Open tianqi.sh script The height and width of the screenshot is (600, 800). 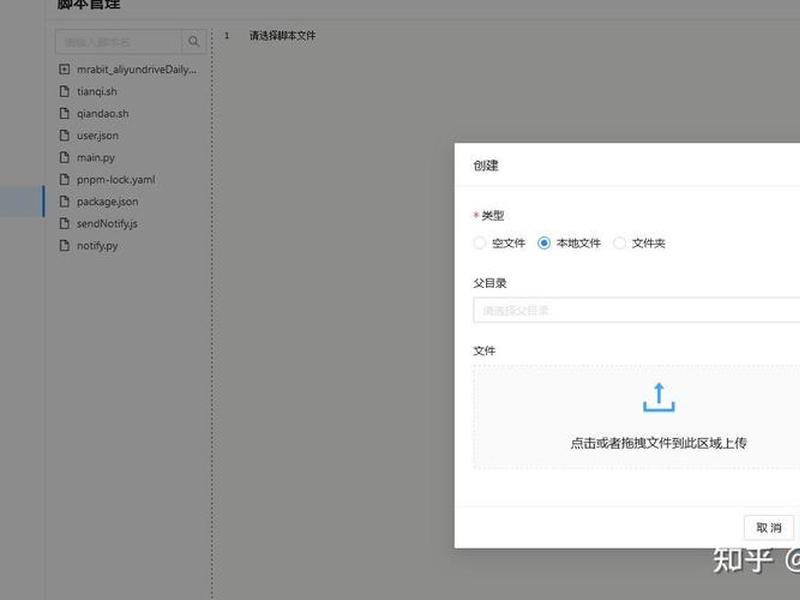(97, 91)
